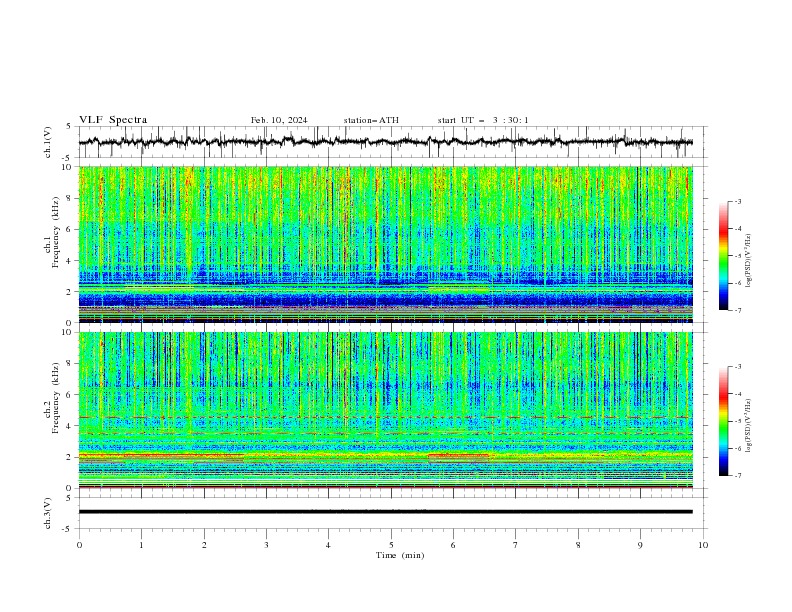Click the ch.1 spectrogram color bar
792x612 pixels.
coord(723,256)
